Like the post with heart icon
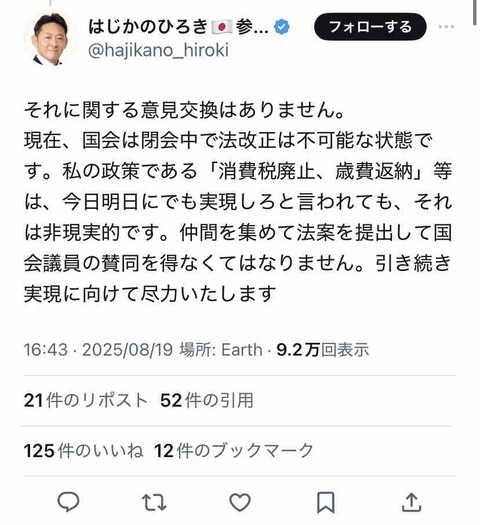This screenshot has height=525, width=480. 240,502
